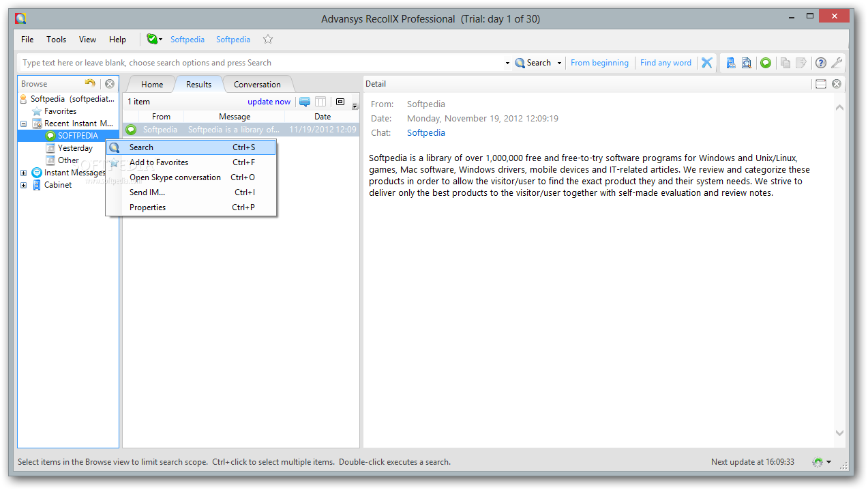Viewport: 868px width, 490px height.
Task: Click the Message column header
Action: tap(235, 117)
